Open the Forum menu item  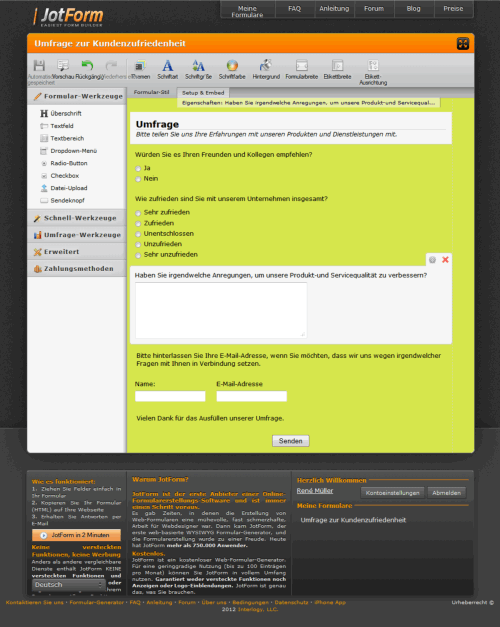(x=374, y=9)
